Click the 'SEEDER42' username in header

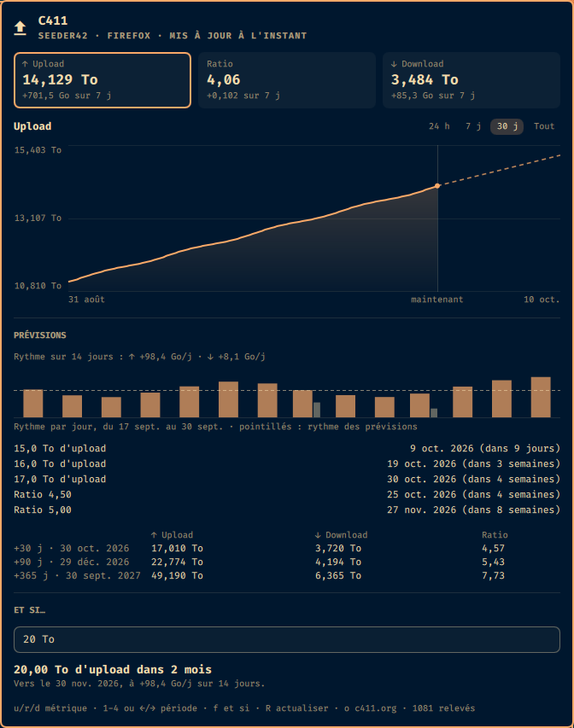[62, 36]
